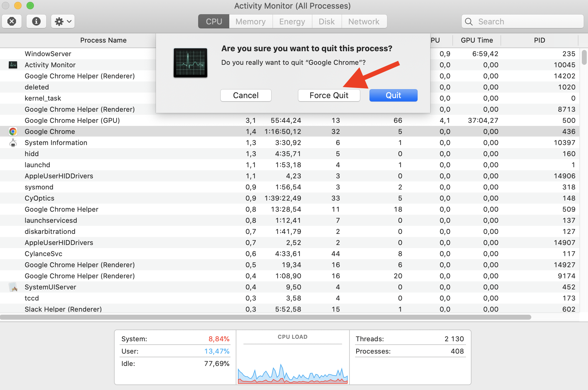Viewport: 588px width, 390px height.
Task: Click the System Information process icon
Action: point(13,142)
